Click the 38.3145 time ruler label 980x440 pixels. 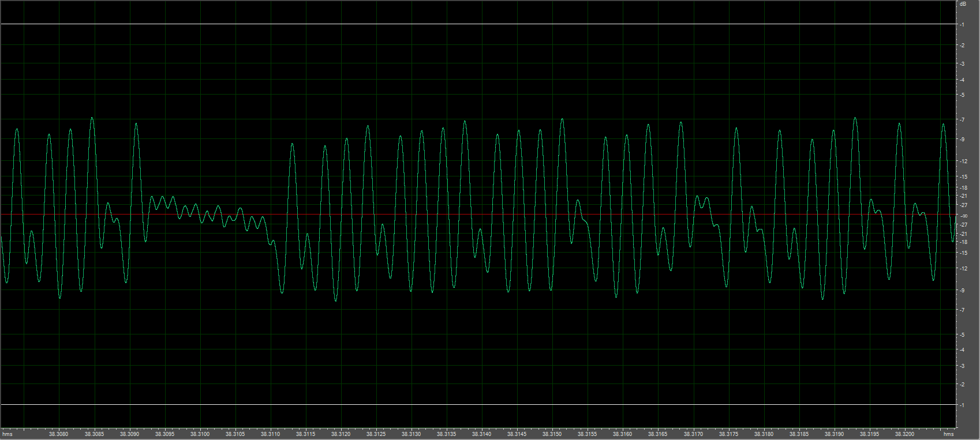517,434
